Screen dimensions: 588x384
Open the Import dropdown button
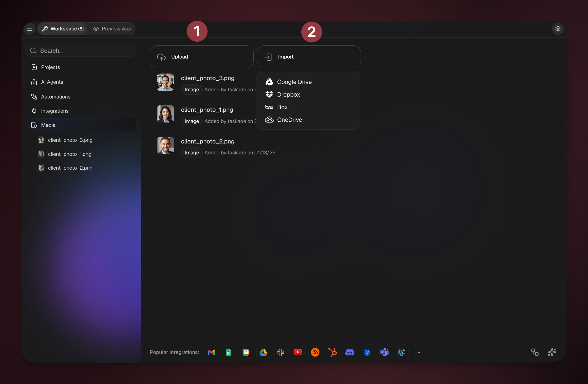coord(309,57)
